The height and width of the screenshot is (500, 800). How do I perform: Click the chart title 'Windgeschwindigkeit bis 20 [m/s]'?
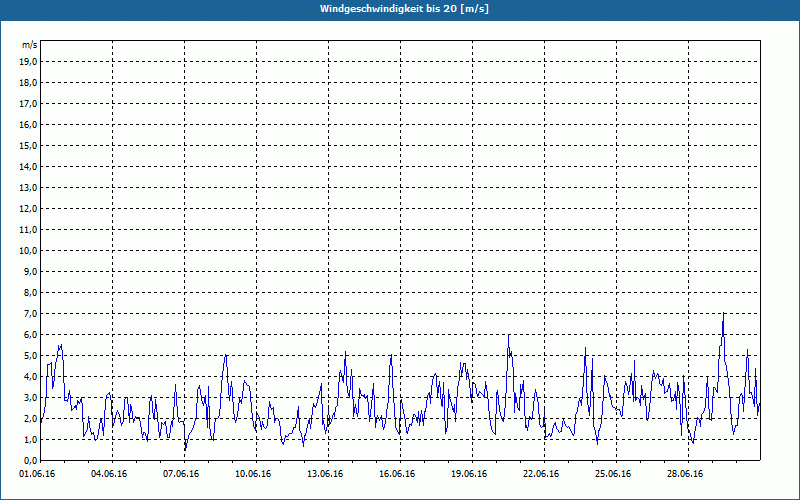(x=404, y=9)
